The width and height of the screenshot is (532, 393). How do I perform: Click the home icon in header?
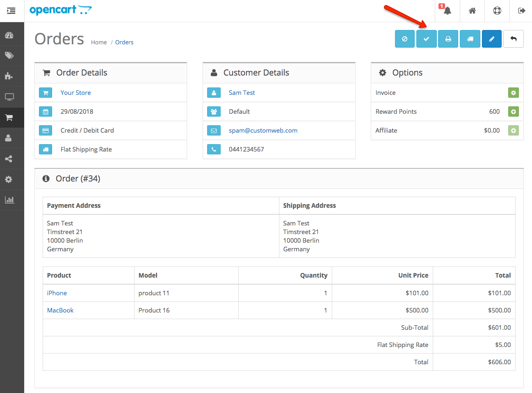[x=472, y=11]
